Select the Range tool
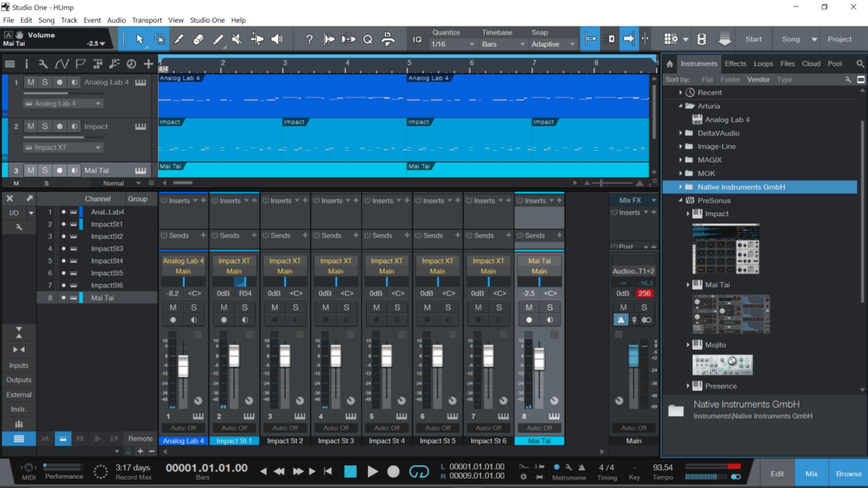 (159, 39)
